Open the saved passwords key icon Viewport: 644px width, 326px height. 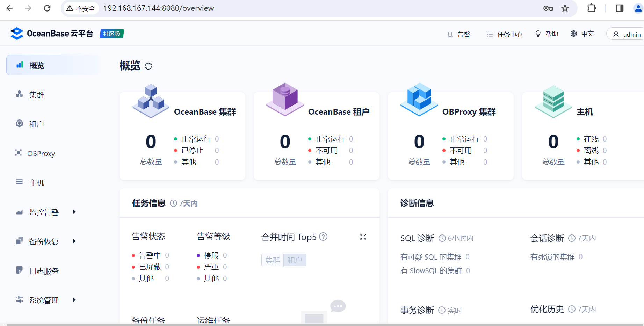pos(548,8)
